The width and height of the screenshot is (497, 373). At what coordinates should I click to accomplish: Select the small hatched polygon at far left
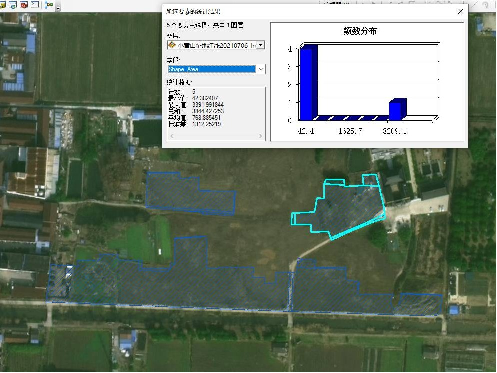point(59,282)
